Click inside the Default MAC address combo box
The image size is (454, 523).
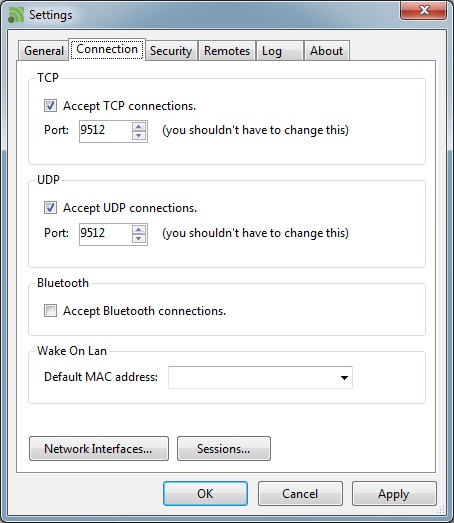(260, 378)
